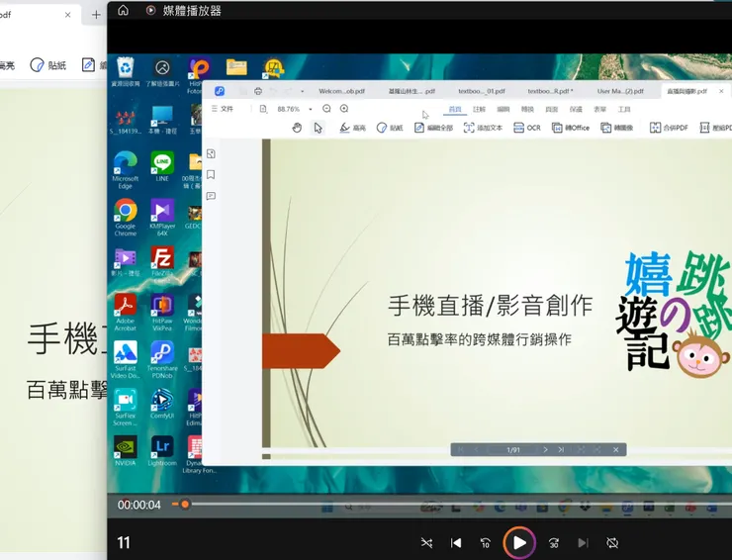Image resolution: width=732 pixels, height=560 pixels.
Task: Close the background window's pdf tab
Action: coord(67,15)
